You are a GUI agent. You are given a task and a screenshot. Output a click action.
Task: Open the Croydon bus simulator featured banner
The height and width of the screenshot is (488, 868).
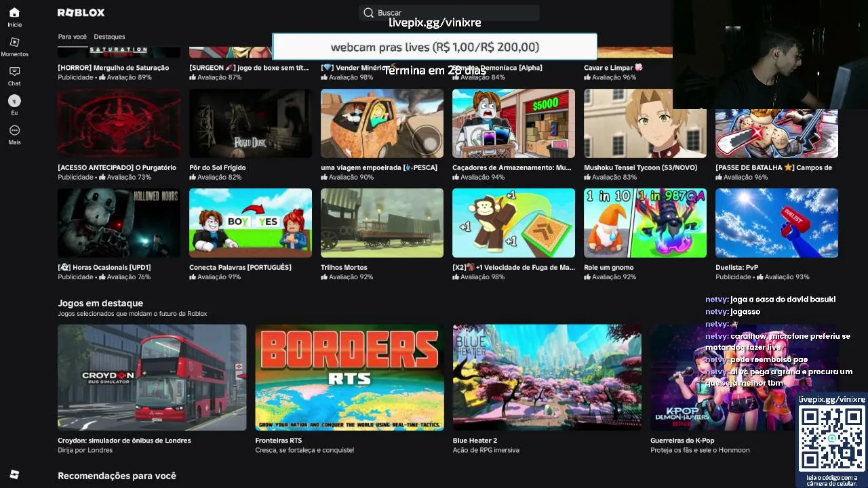[152, 378]
